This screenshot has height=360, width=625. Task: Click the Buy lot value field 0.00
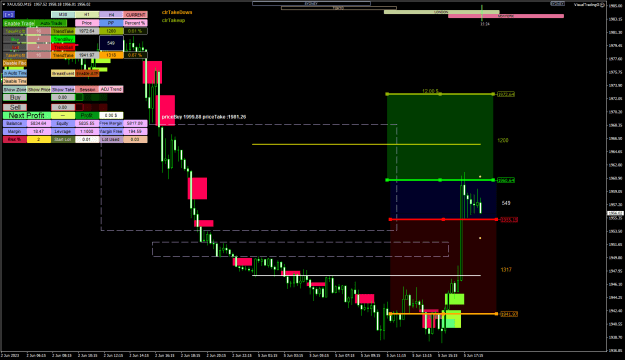point(63,98)
